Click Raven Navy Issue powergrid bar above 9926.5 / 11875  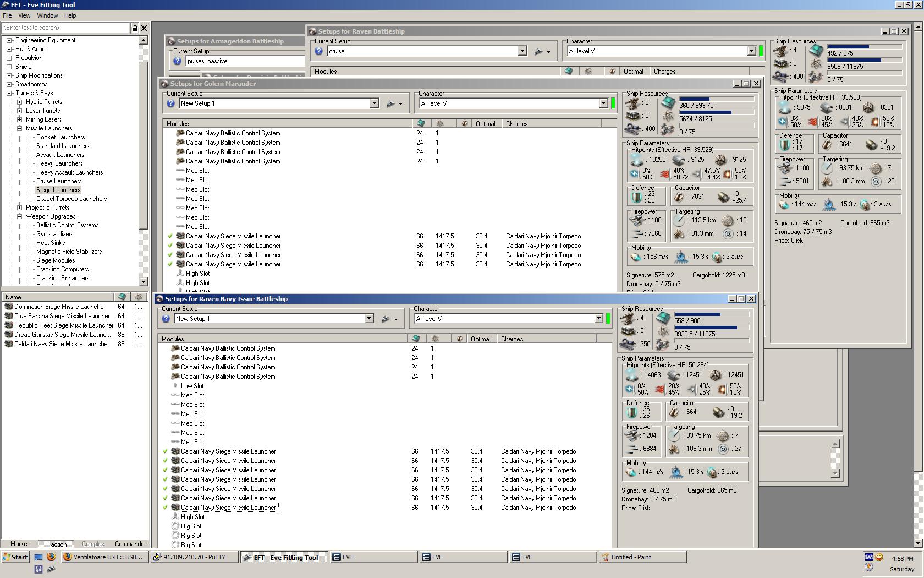[712, 328]
